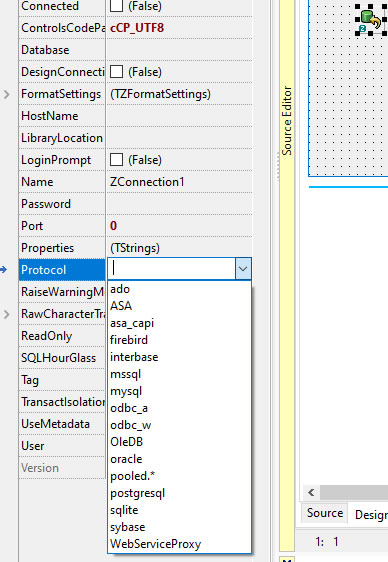The width and height of the screenshot is (388, 562).
Task: Switch to the Source tab
Action: (x=325, y=513)
